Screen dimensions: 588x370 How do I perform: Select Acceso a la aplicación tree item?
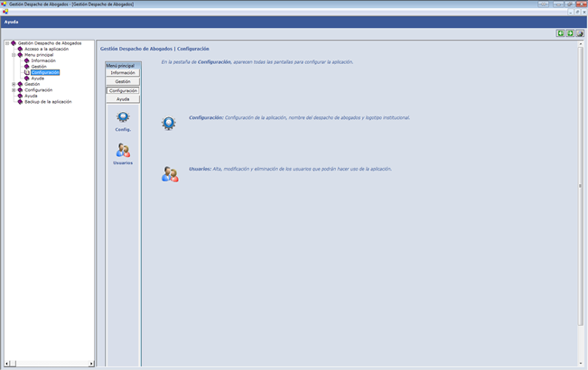click(46, 49)
